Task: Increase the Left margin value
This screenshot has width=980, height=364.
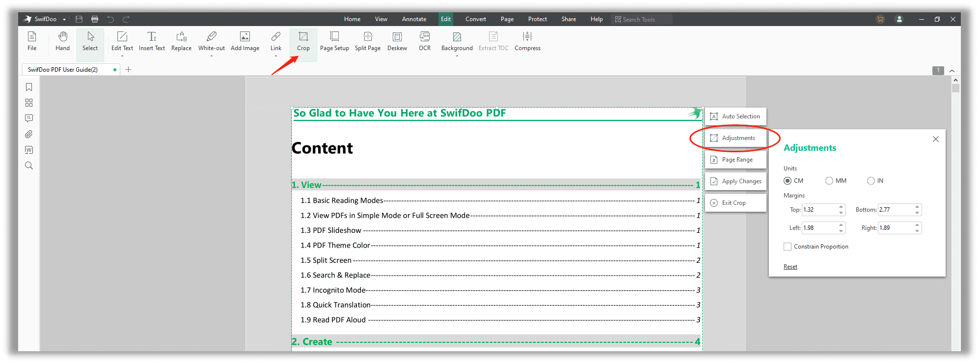Action: tap(841, 225)
